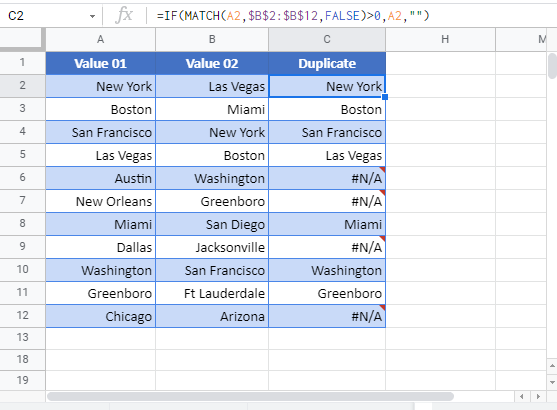
Task: Select cell A8 with Miami
Action: [101, 224]
